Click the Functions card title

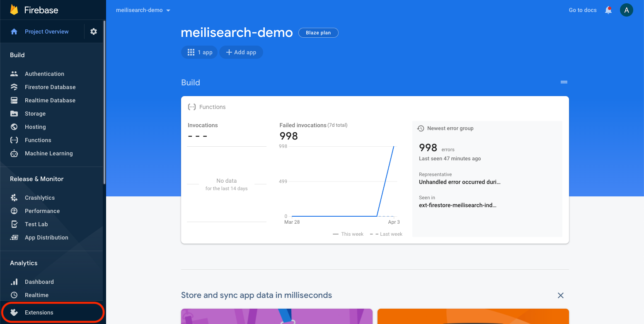[x=213, y=107]
